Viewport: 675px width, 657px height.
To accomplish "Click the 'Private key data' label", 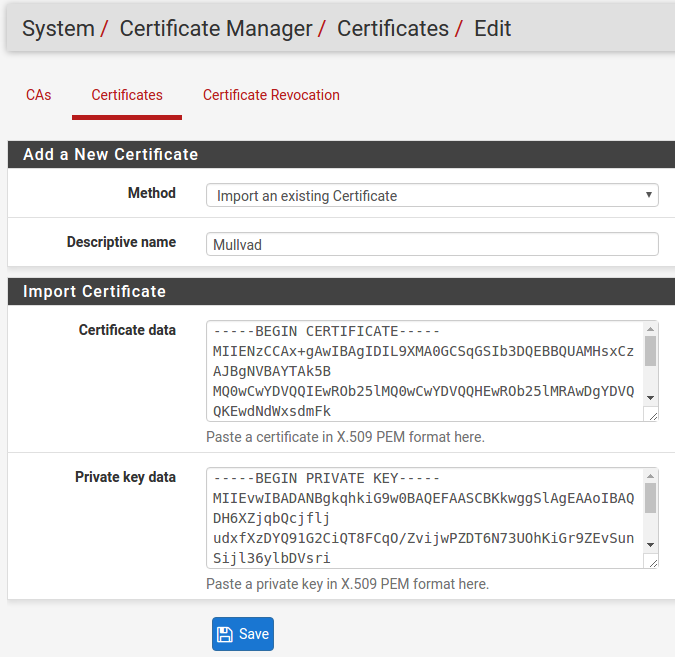I will (x=125, y=477).
